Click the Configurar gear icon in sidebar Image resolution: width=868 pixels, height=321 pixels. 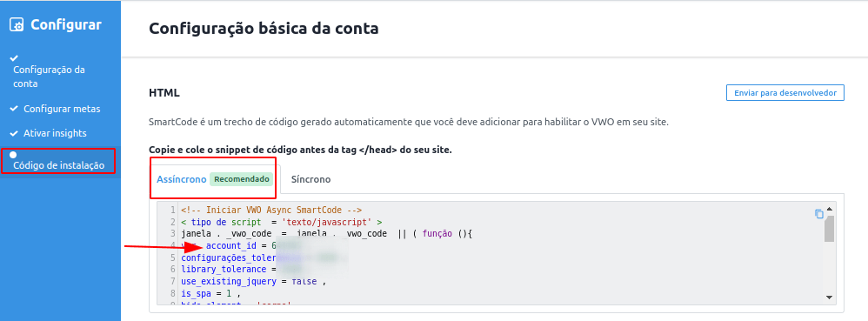[17, 25]
